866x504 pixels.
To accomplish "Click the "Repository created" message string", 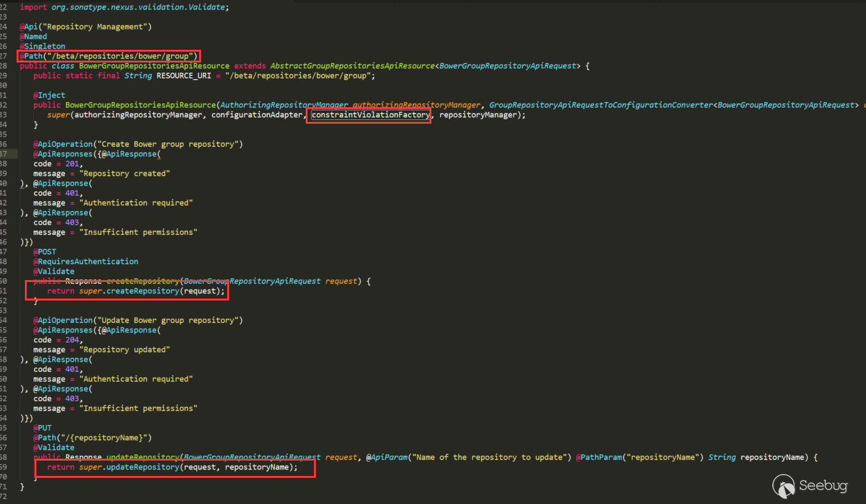I will pos(124,174).
